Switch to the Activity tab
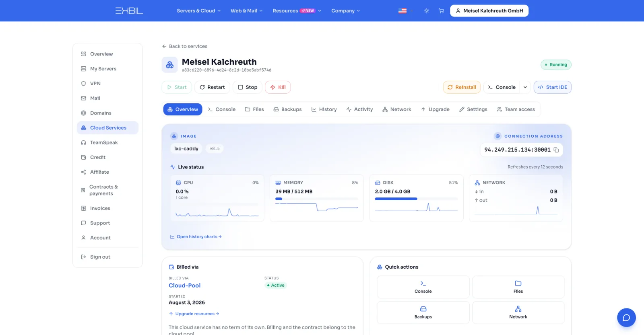 pyautogui.click(x=360, y=109)
